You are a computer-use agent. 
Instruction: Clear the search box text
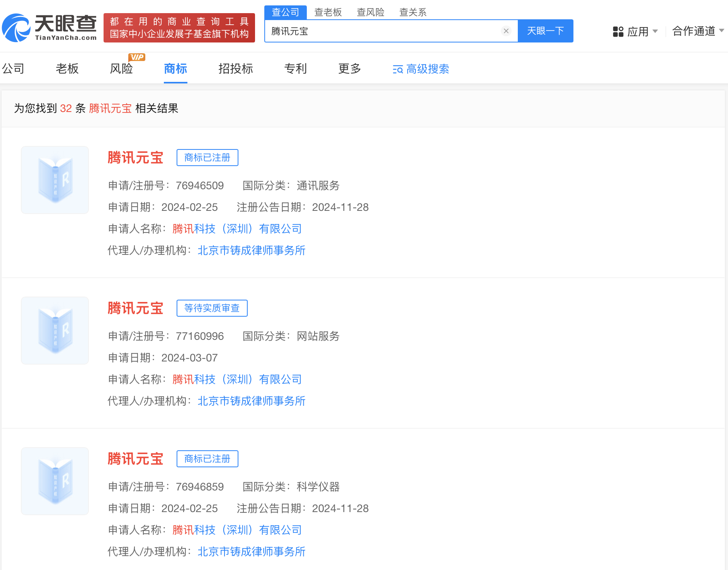tap(506, 31)
